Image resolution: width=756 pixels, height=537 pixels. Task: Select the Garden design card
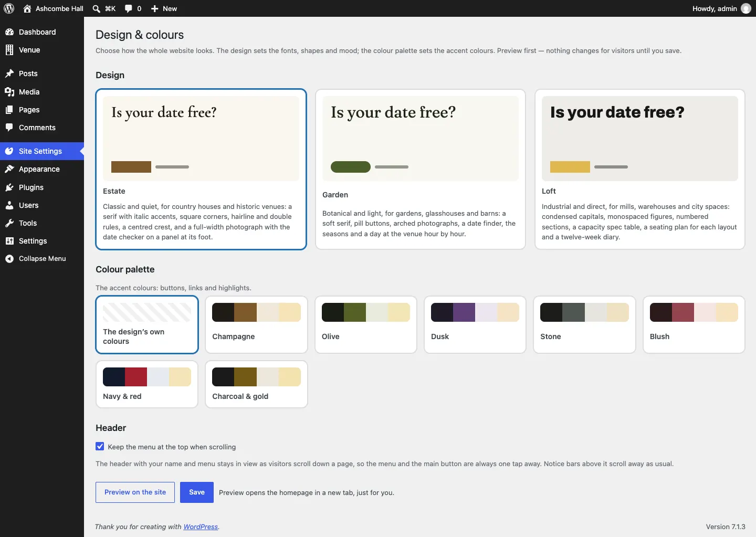[x=421, y=169]
